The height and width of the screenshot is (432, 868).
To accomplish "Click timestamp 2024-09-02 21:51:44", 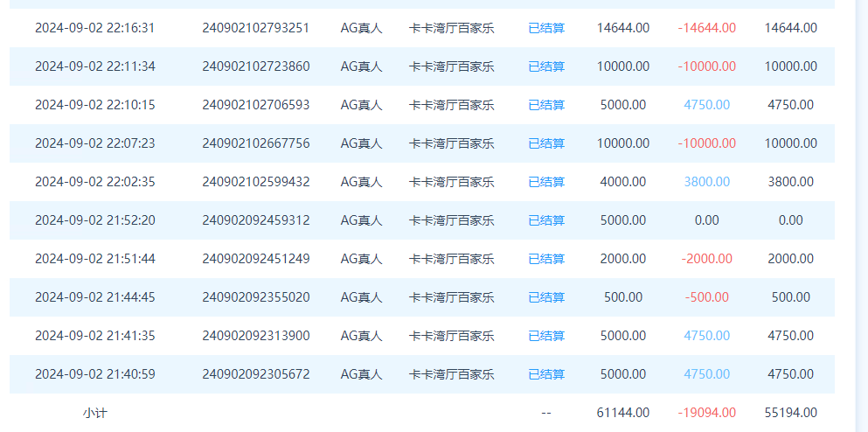I will pyautogui.click(x=95, y=259).
